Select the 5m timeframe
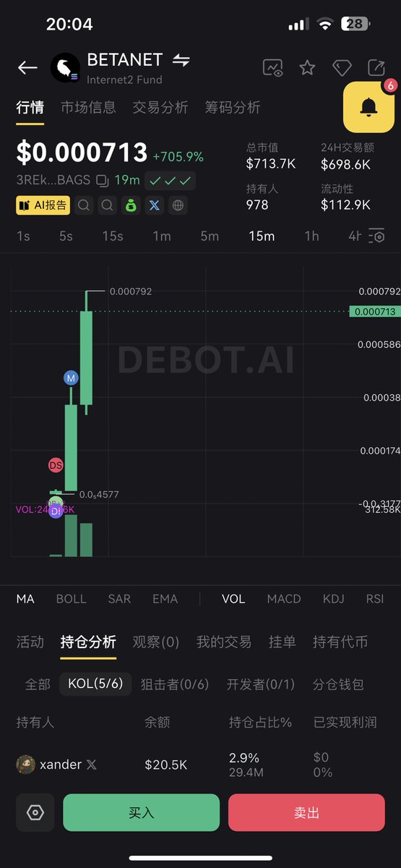401x868 pixels. [210, 236]
